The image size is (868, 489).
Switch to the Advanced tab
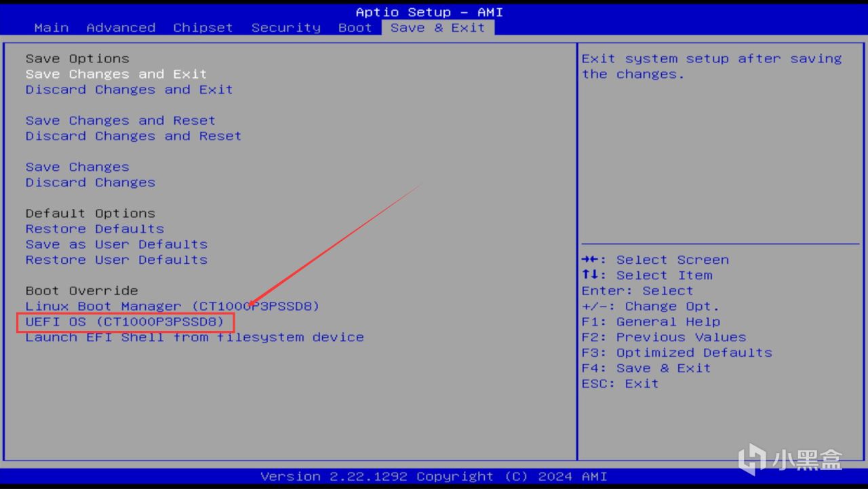pyautogui.click(x=121, y=28)
